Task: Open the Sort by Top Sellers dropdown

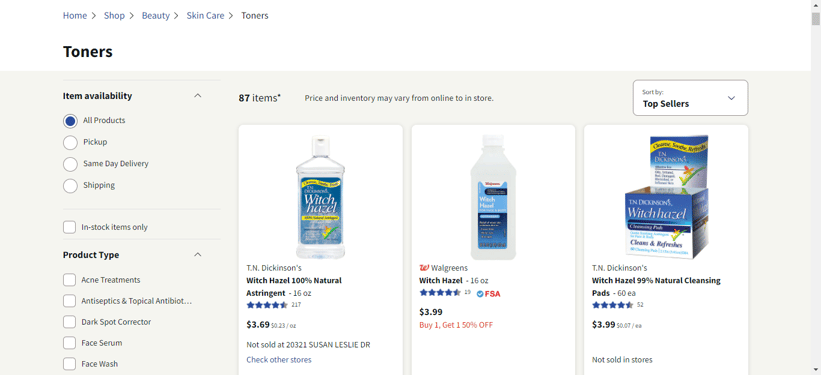Action: pos(690,98)
